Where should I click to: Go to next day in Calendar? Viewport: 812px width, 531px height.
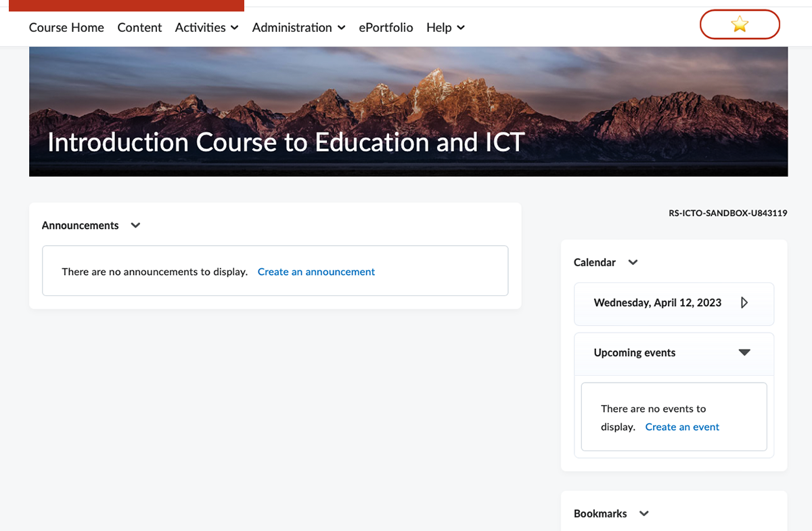pyautogui.click(x=744, y=303)
